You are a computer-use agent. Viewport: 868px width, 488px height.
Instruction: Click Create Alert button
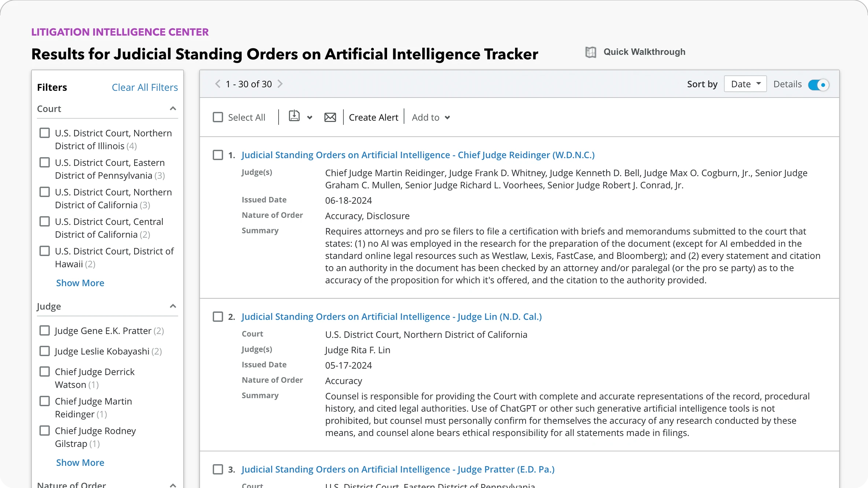[x=373, y=117]
